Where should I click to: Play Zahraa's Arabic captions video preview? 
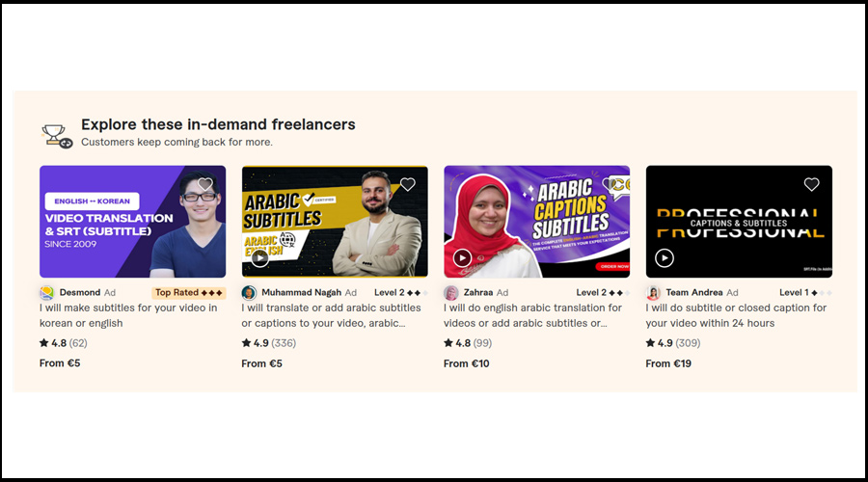click(462, 257)
